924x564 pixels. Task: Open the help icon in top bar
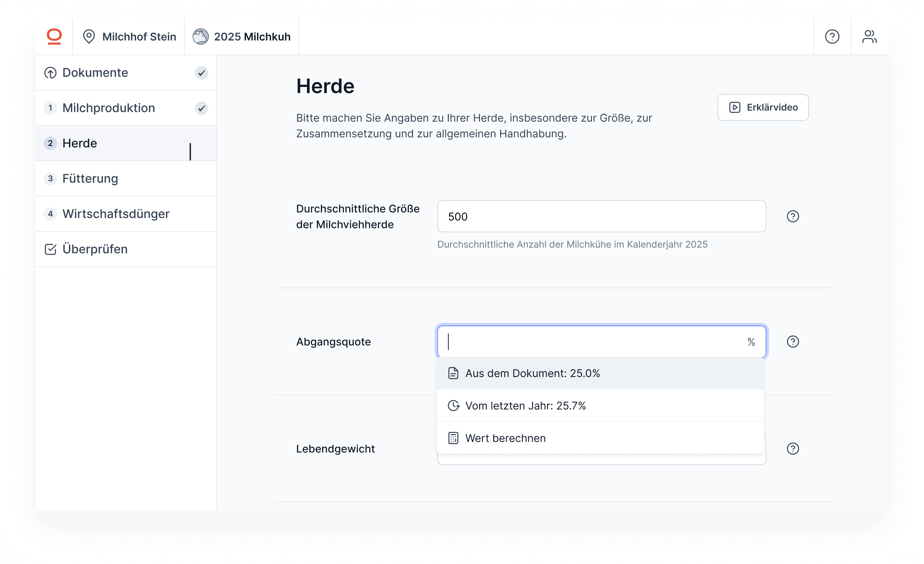[x=832, y=36]
